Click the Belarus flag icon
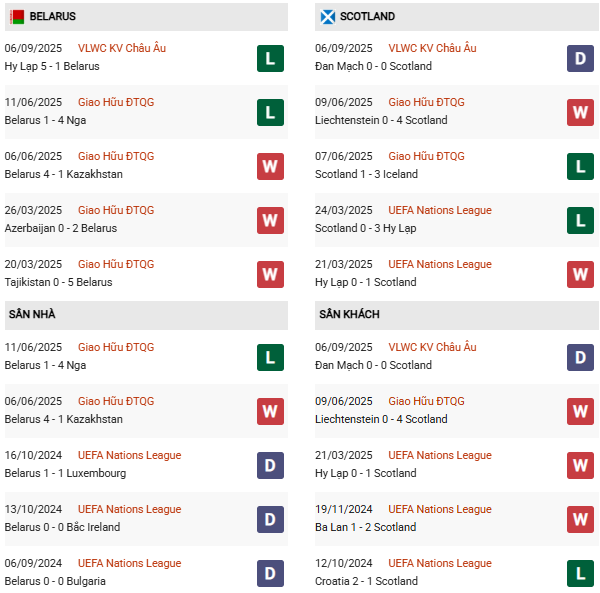Screen dimensions: 600x593 [17, 17]
